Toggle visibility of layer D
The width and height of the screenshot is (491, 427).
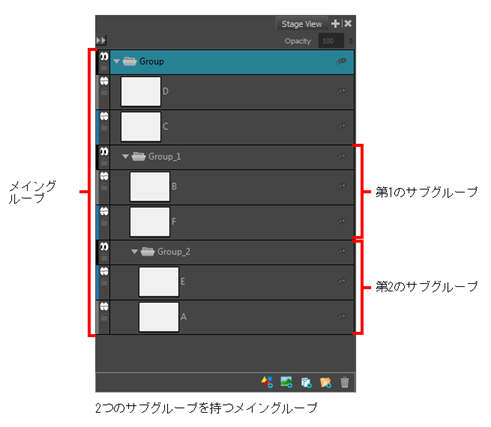(104, 81)
